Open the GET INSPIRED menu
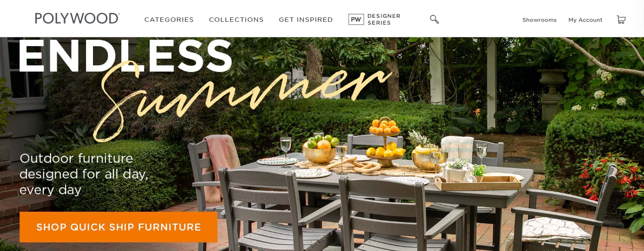 click(306, 20)
